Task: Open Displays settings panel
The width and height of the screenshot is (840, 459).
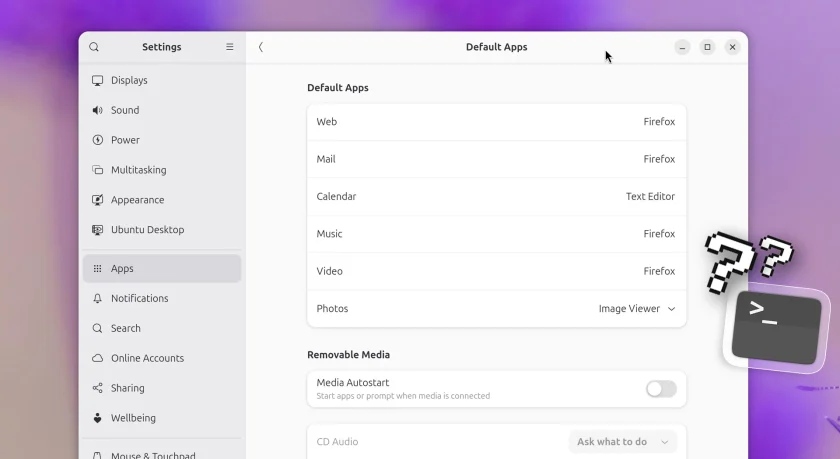Action: pos(162,80)
